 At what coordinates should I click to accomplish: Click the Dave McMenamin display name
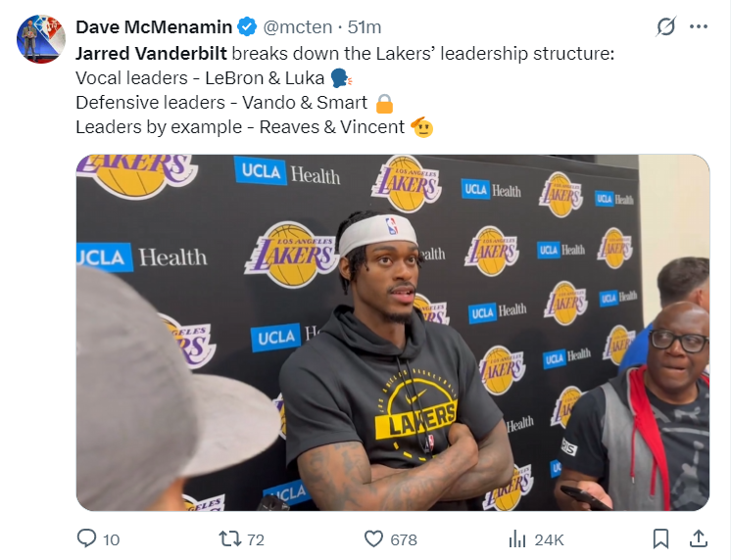154,26
